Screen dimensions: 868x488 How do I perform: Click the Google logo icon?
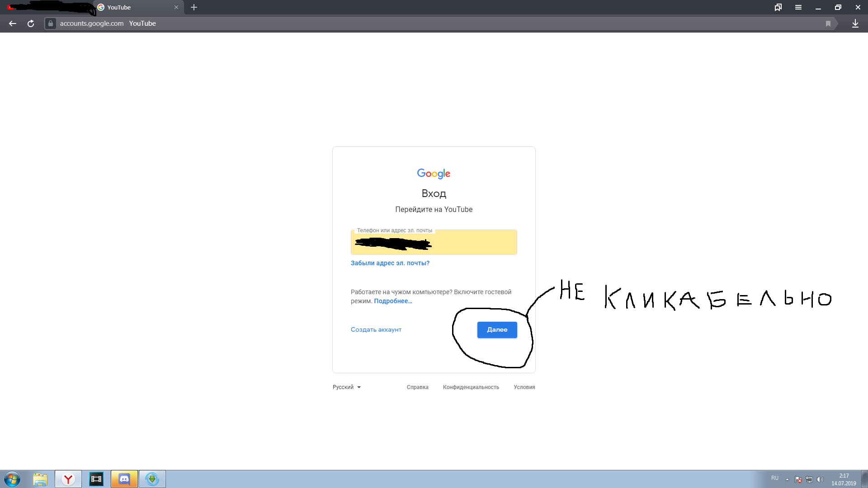pyautogui.click(x=434, y=174)
